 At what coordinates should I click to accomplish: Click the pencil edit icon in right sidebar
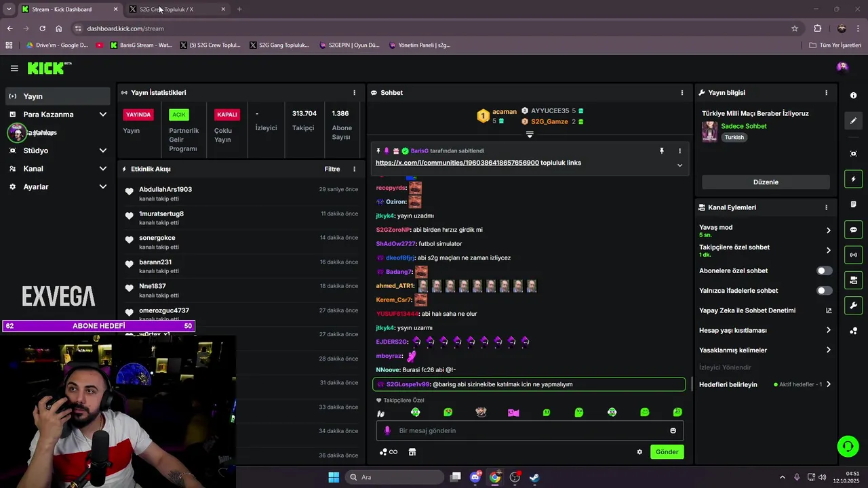(853, 121)
